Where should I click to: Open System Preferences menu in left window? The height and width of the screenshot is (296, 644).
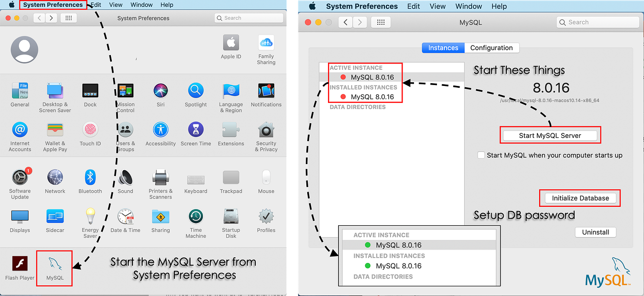click(x=53, y=5)
